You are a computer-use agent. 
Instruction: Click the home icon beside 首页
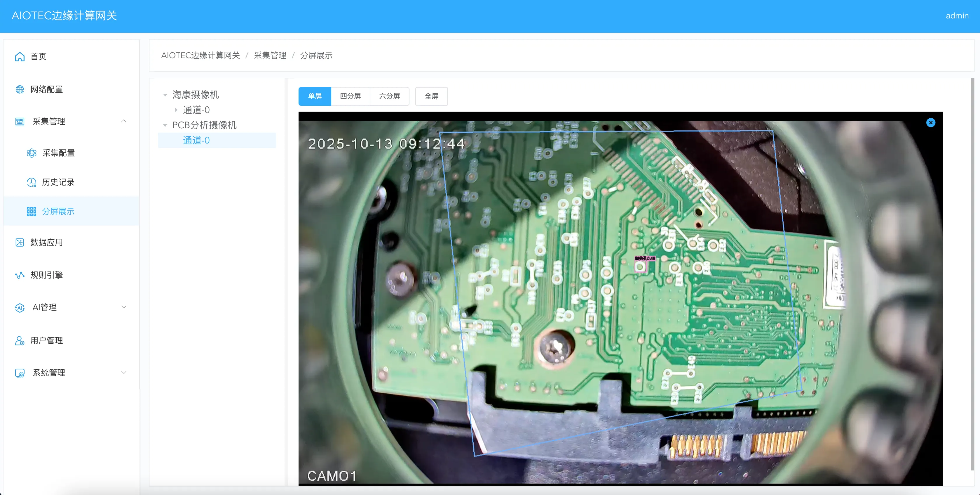click(20, 57)
